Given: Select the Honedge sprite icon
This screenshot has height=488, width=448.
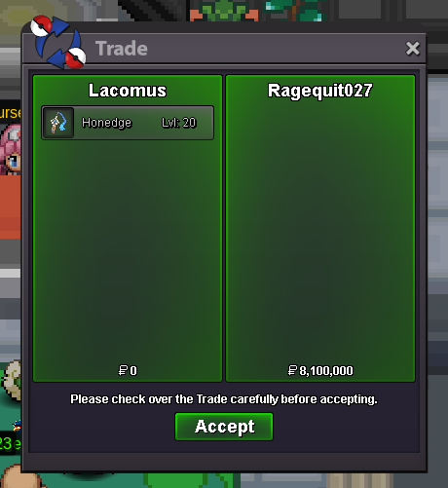Looking at the screenshot, I should click(x=58, y=123).
